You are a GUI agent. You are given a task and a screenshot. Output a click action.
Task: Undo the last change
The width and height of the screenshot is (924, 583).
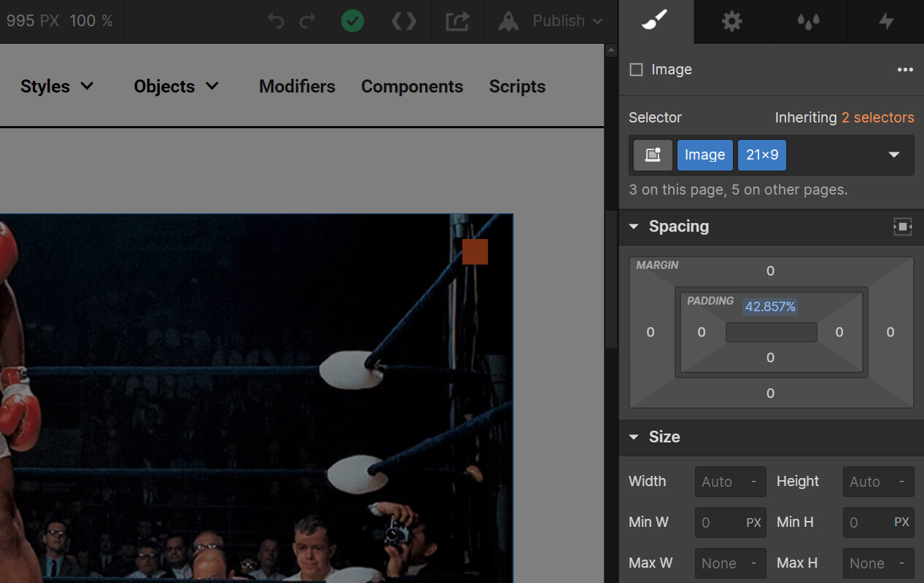click(x=276, y=21)
